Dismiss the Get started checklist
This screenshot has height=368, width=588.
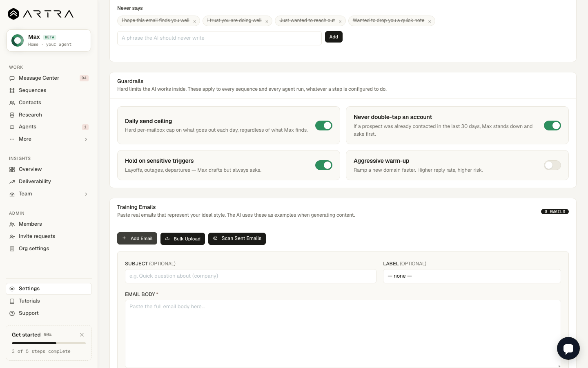(x=82, y=334)
